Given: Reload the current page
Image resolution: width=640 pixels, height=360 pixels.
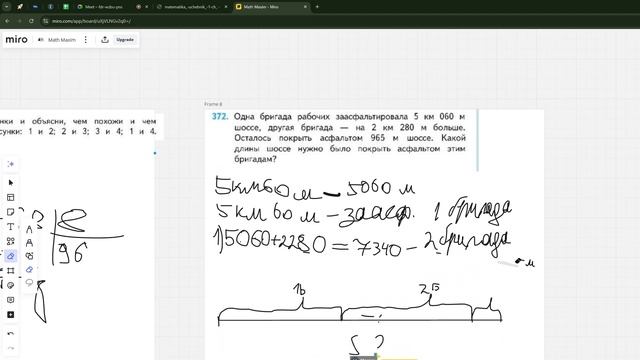Looking at the screenshot, I should click(31, 21).
